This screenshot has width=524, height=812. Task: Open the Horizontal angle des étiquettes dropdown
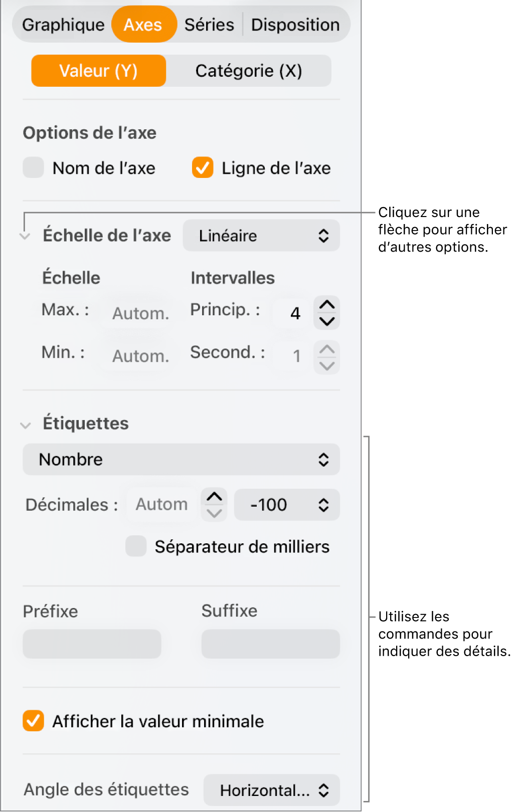coord(271,789)
